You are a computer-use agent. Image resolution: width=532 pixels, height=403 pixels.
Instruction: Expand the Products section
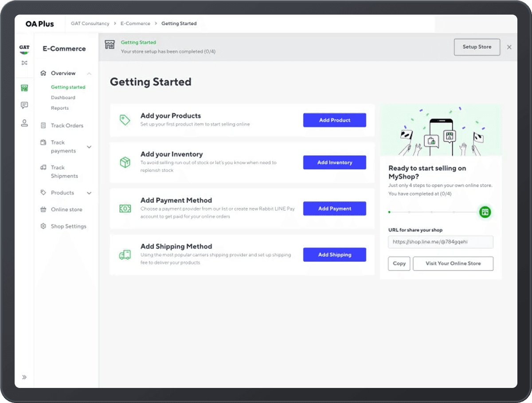pos(90,193)
